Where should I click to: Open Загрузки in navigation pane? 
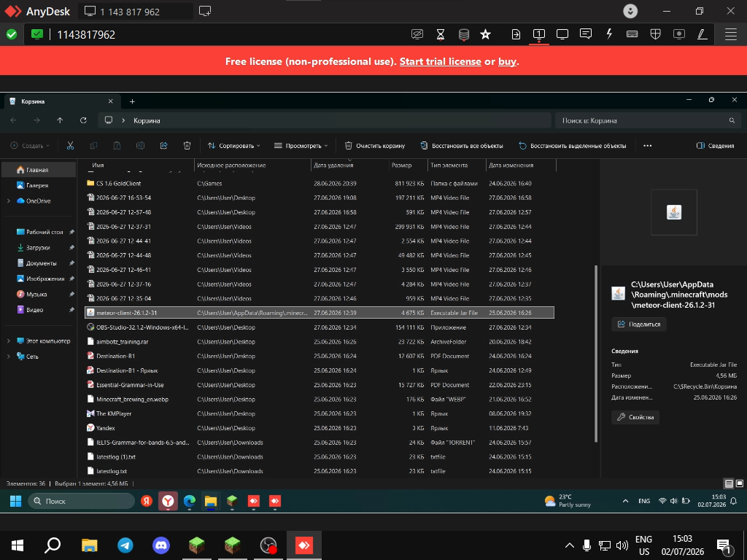pyautogui.click(x=39, y=248)
